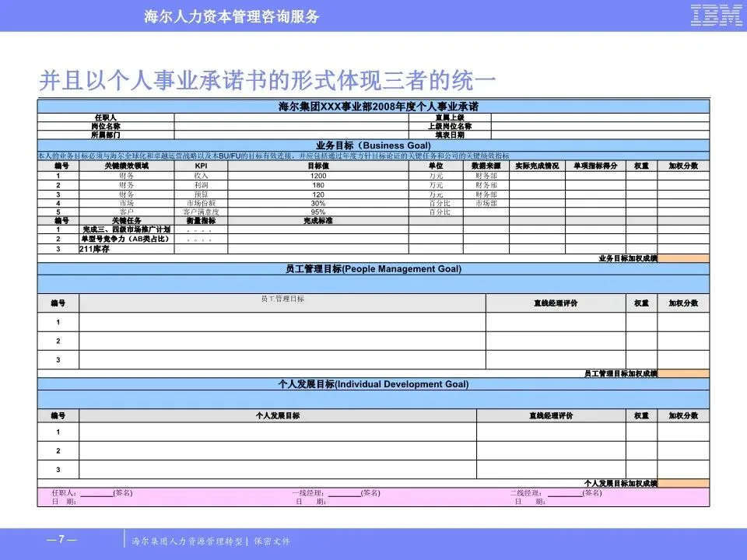Select the 利润 KPI cell
This screenshot has width=747, height=560.
tap(201, 185)
